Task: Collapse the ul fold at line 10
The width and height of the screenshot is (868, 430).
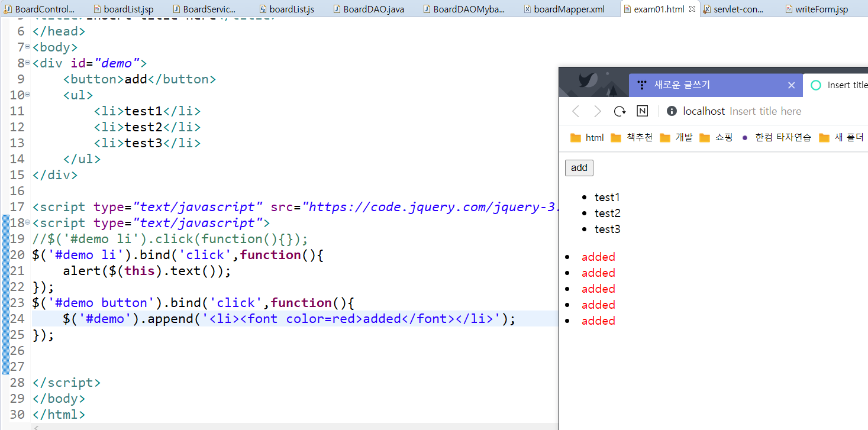Action: 28,95
